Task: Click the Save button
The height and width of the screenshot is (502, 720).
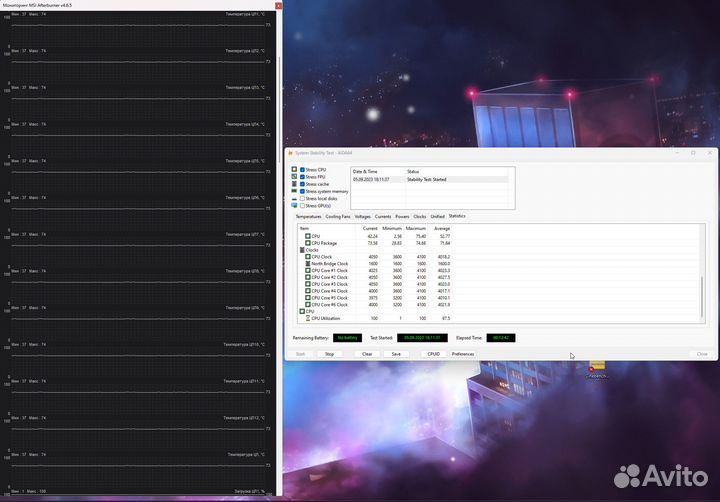Action: 396,354
